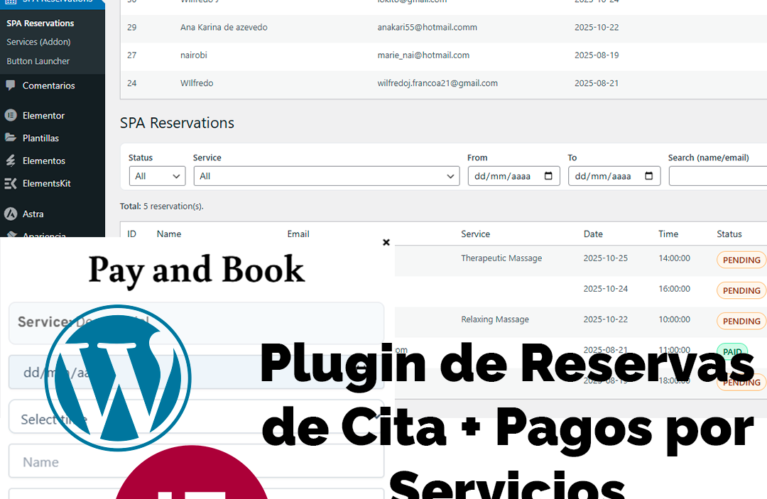Open the Elementos menu
767x499 pixels.
[x=44, y=160]
